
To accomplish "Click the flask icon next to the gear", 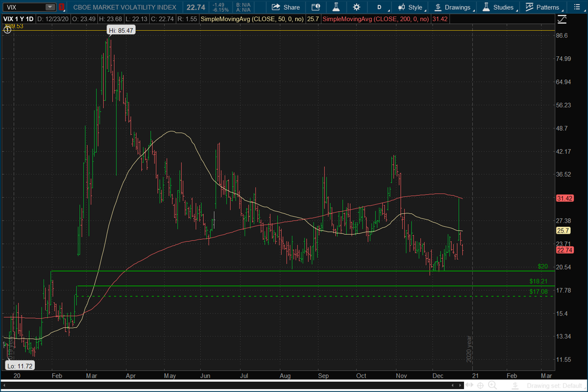I will click(x=336, y=7).
